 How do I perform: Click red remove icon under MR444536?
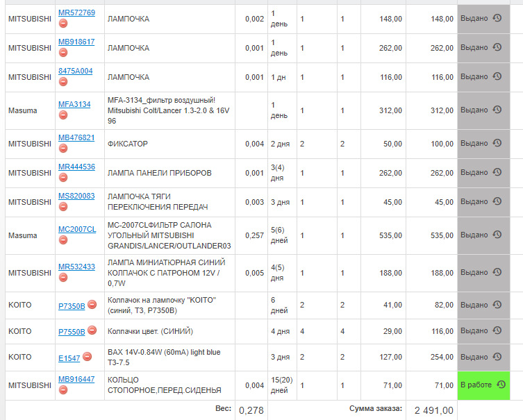(63, 177)
